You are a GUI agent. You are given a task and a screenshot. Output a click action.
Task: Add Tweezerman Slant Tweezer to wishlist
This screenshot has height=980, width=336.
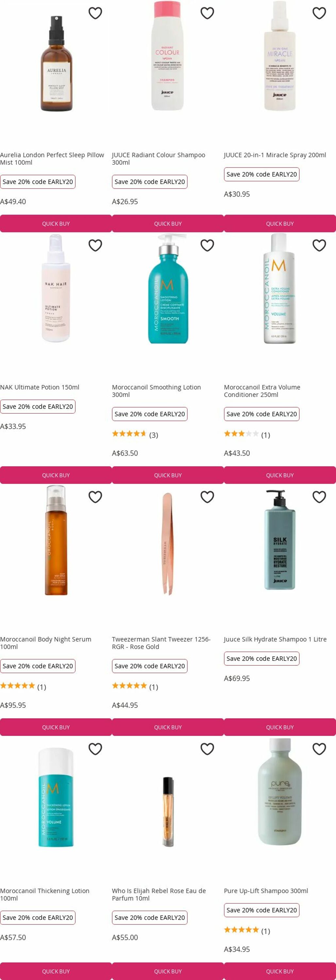[x=207, y=497]
